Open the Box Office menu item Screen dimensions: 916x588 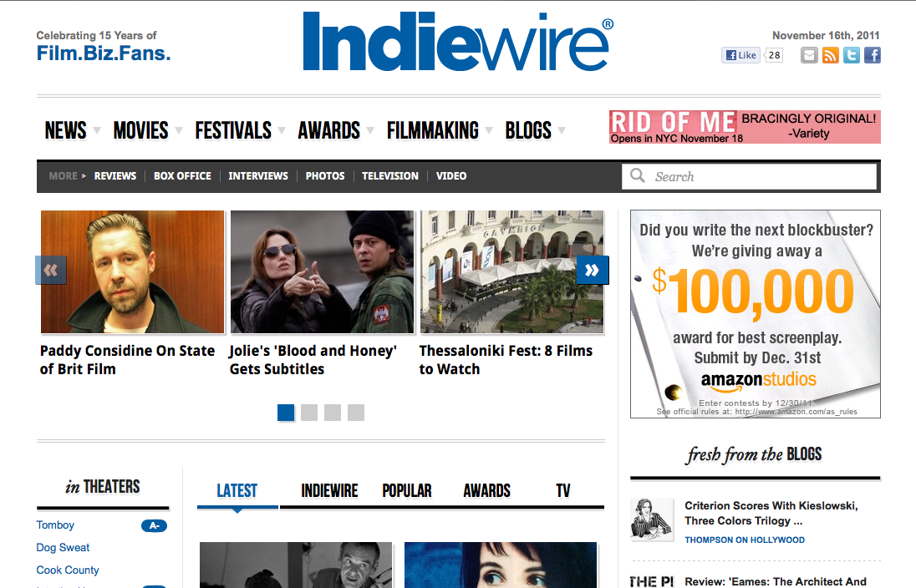click(182, 176)
